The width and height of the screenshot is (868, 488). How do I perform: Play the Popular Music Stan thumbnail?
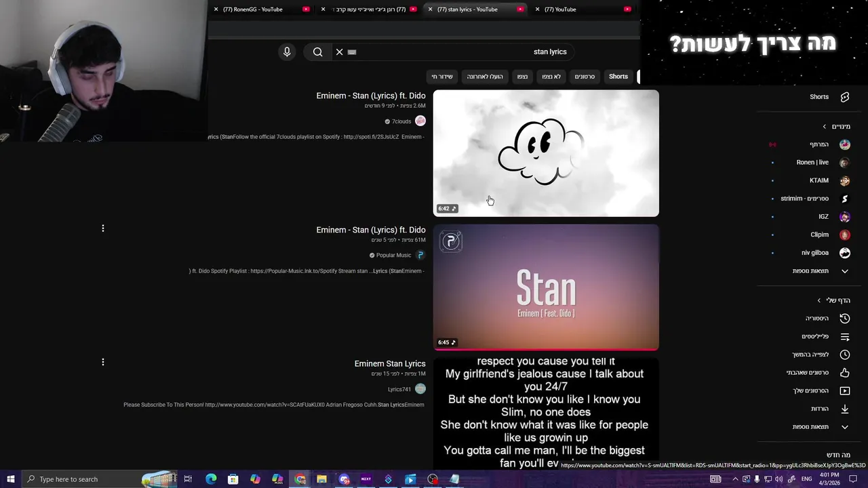tap(546, 287)
